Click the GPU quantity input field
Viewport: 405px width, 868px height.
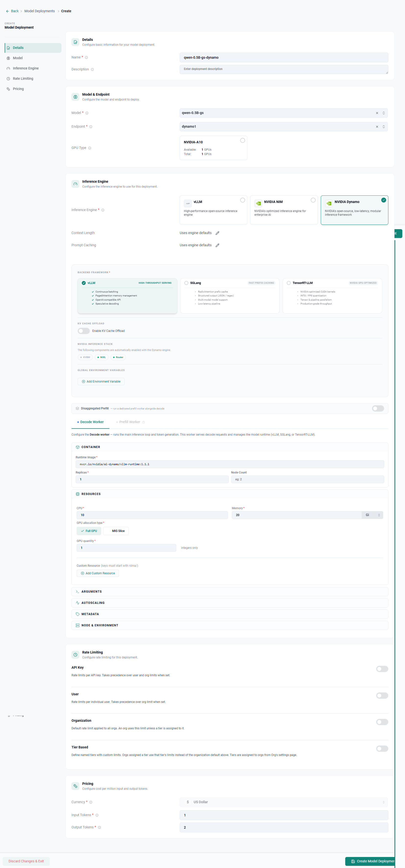[126, 548]
